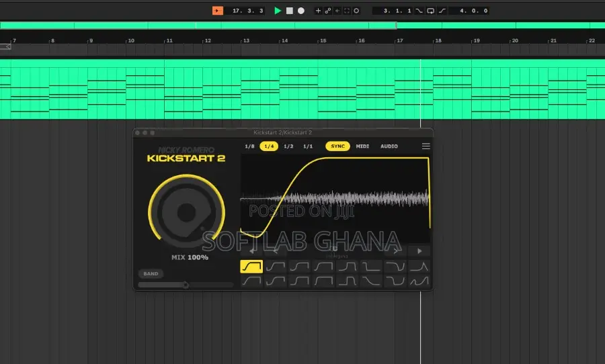Viewport: 605px width, 364px height.
Task: Select the 1/4 rate in Kickstart
Action: (x=269, y=146)
